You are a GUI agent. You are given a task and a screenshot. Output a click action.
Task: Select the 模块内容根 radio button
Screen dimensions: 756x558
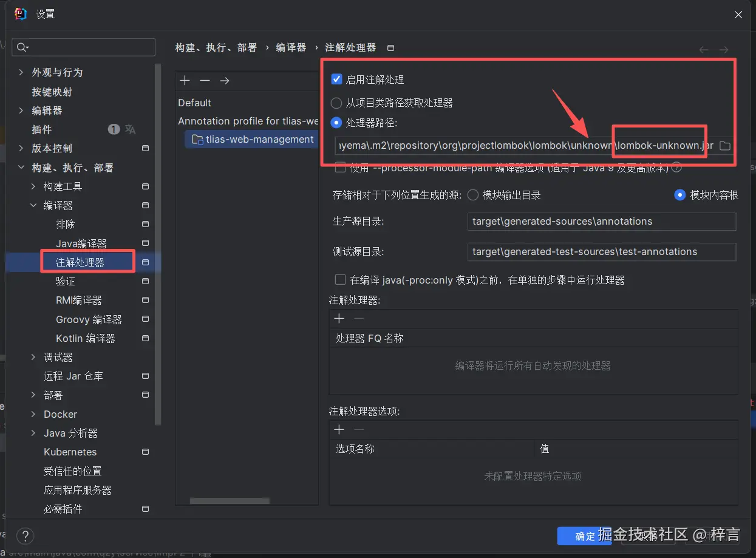tap(680, 195)
